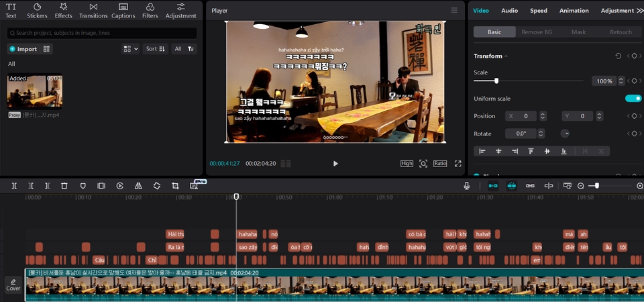Select the Split tool in timeline toolbar
The height and width of the screenshot is (302, 644).
tap(14, 186)
